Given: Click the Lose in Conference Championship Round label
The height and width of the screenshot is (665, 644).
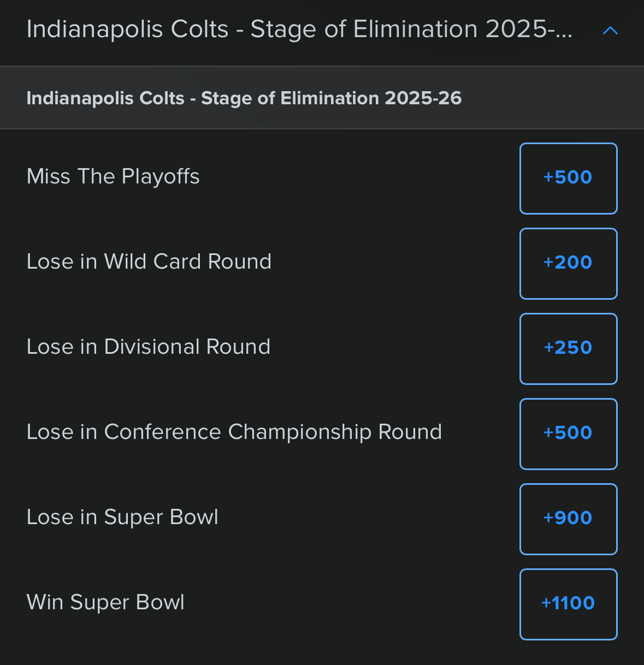Looking at the screenshot, I should (x=234, y=432).
